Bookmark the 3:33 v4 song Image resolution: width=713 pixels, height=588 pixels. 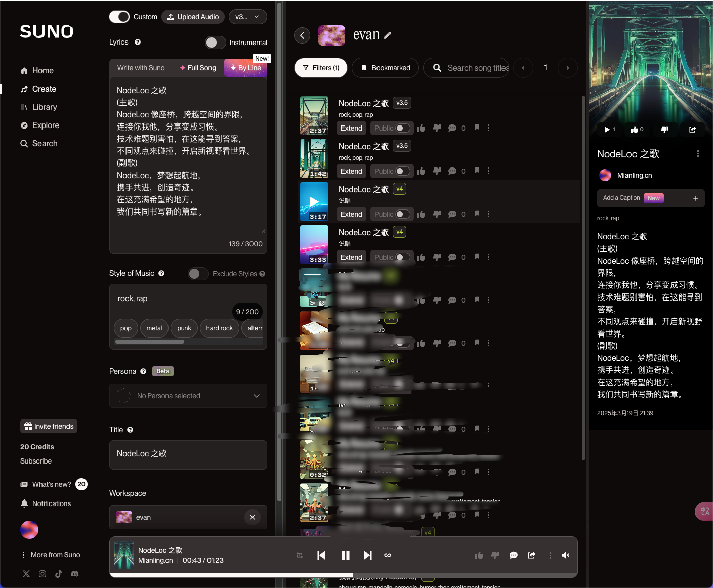click(477, 257)
